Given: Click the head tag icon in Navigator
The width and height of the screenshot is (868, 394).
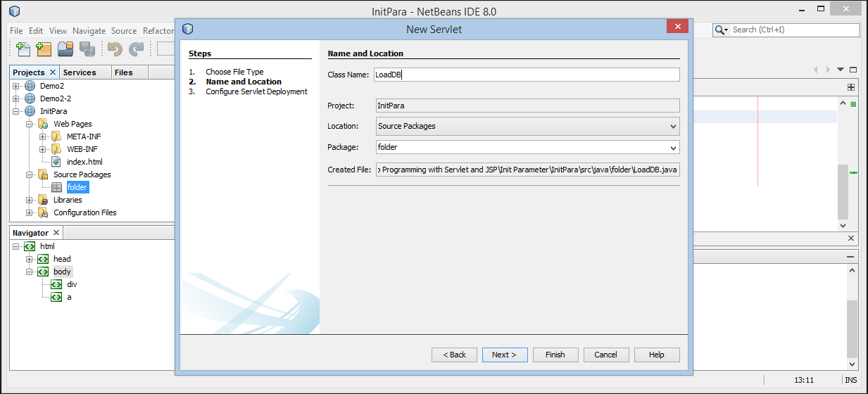Looking at the screenshot, I should (43, 259).
